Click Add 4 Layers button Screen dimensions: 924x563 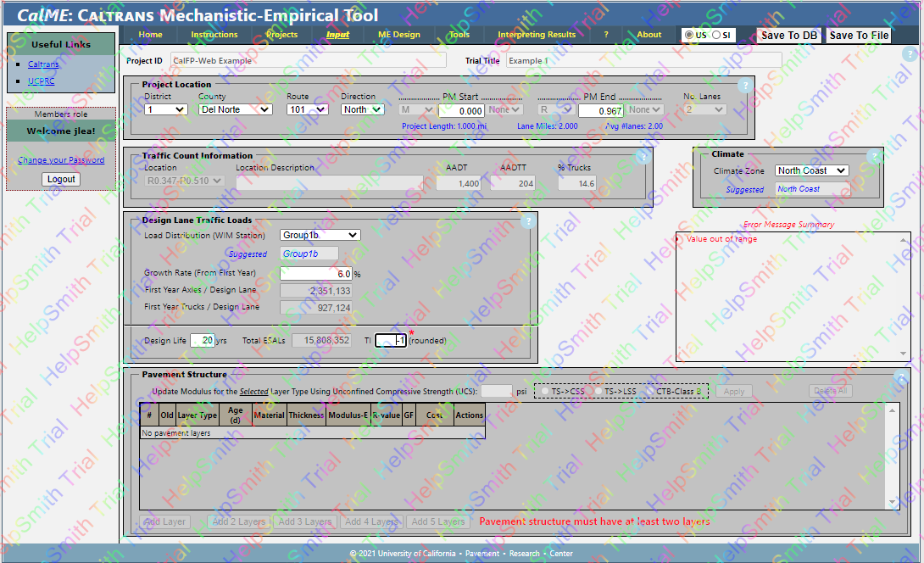tap(372, 521)
